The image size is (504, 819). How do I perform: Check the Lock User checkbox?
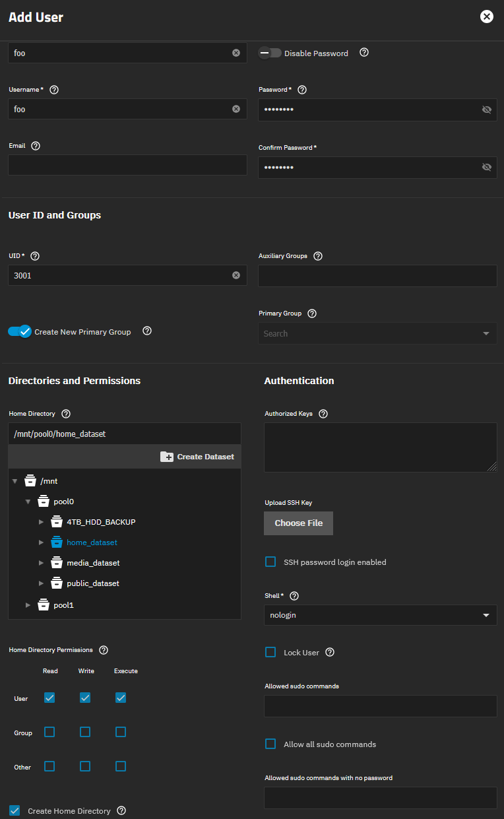pos(270,652)
